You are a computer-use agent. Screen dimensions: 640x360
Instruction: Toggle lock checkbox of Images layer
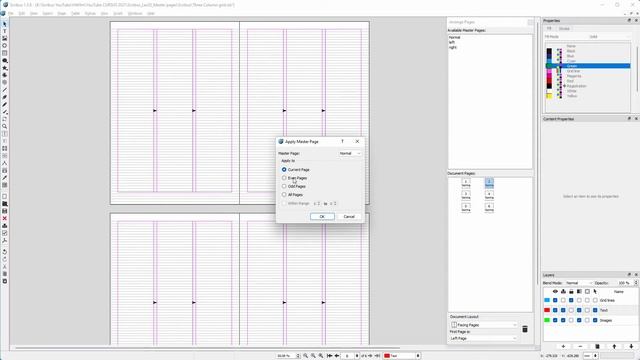(x=571, y=320)
